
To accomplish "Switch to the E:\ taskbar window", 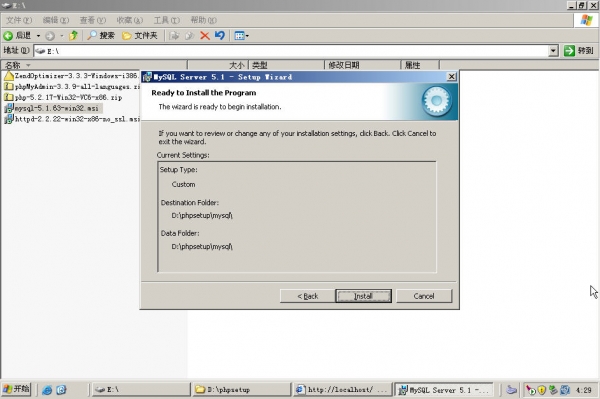I will [x=141, y=389].
